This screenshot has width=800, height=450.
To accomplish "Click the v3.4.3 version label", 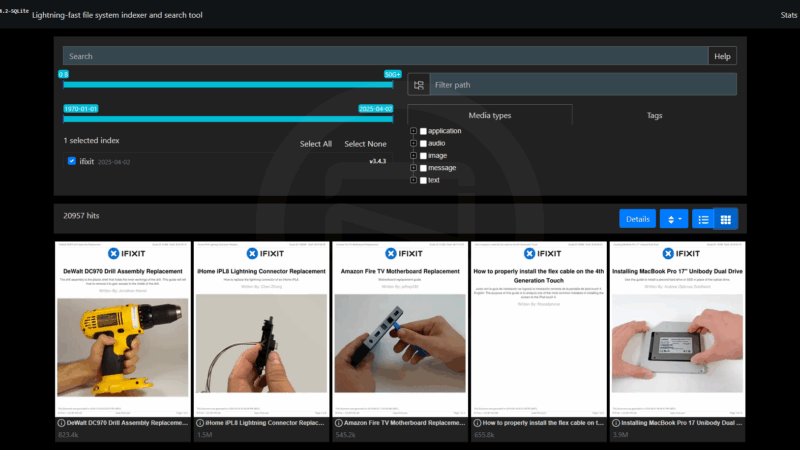I will click(378, 161).
